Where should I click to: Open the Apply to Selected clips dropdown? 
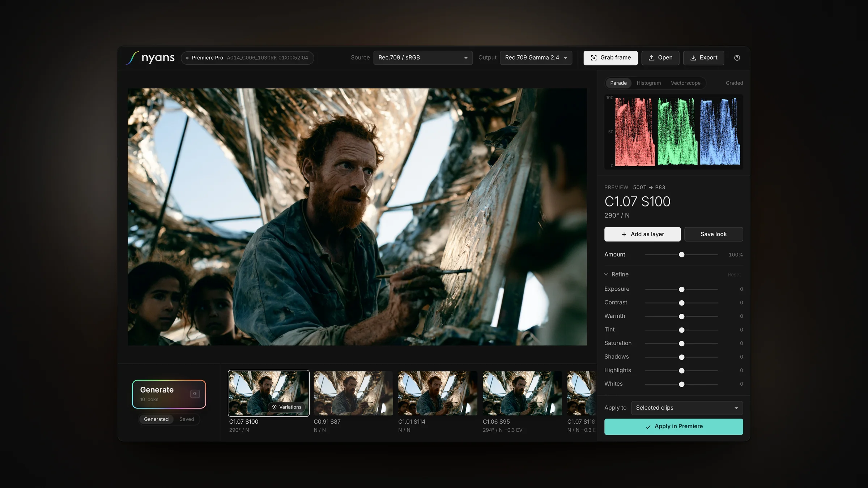click(687, 408)
